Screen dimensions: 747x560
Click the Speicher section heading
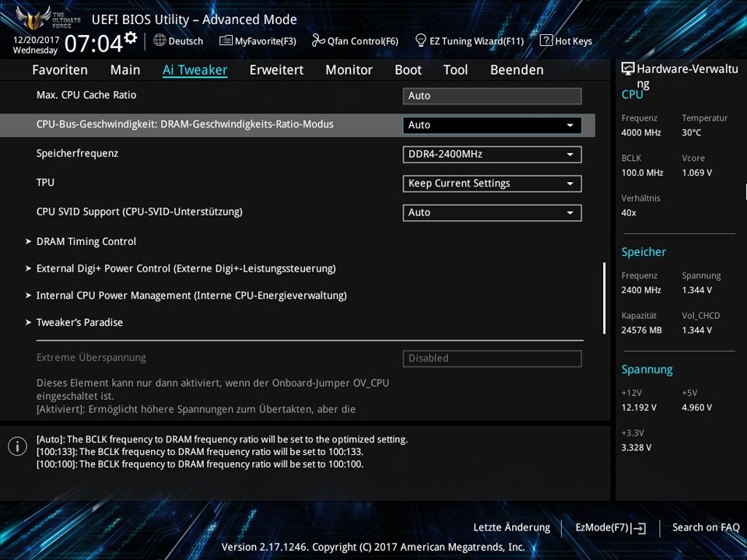coord(644,252)
